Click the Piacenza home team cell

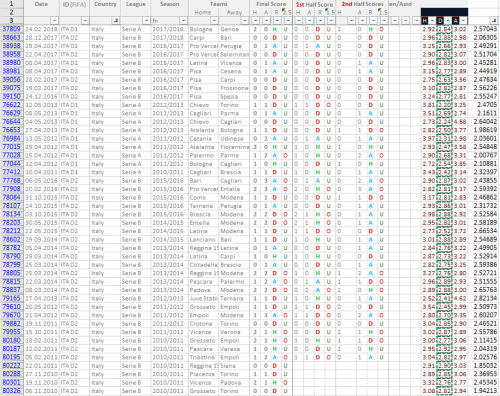204,374
